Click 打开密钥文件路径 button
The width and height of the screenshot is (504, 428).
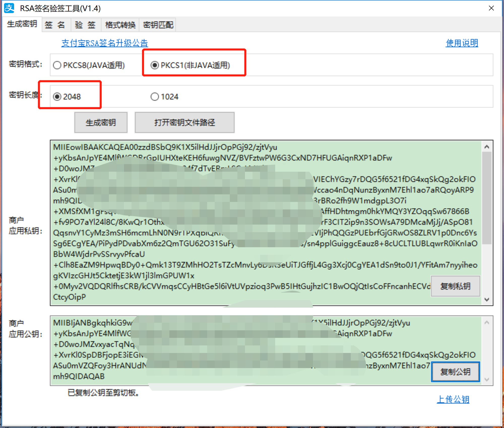tap(184, 123)
